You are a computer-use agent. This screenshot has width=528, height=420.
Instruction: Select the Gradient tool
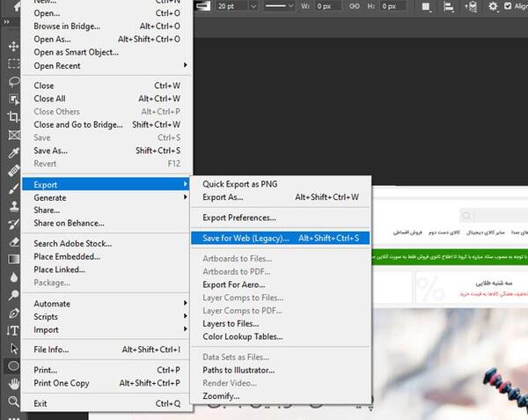tap(13, 260)
